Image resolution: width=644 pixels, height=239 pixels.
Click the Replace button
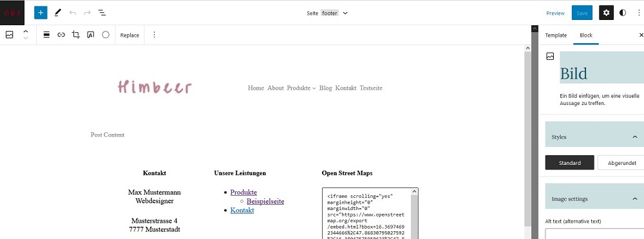point(129,35)
